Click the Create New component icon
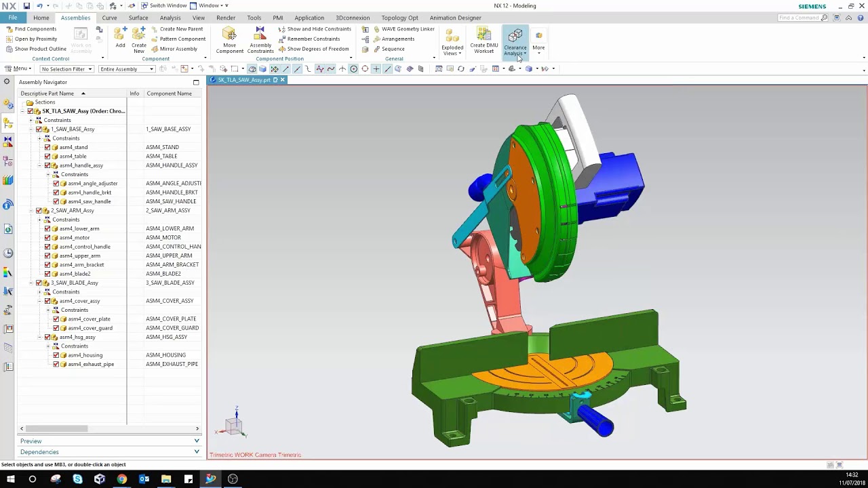 click(139, 39)
